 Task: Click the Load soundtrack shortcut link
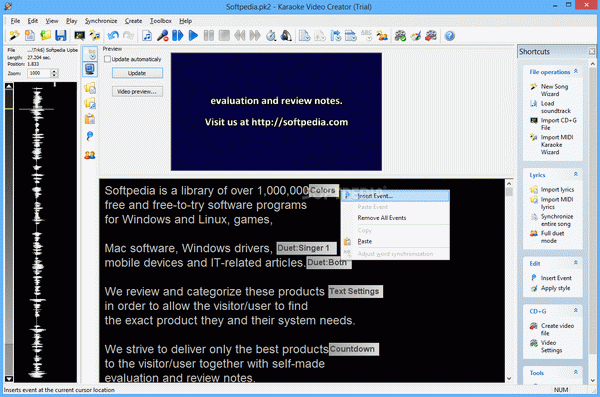tap(555, 107)
